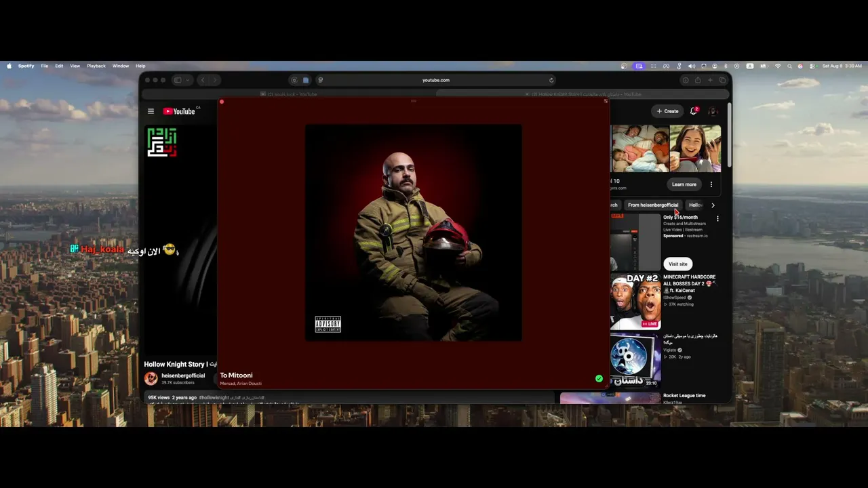Image resolution: width=868 pixels, height=488 pixels.
Task: Open Wi-Fi status in menu bar
Action: [778, 66]
